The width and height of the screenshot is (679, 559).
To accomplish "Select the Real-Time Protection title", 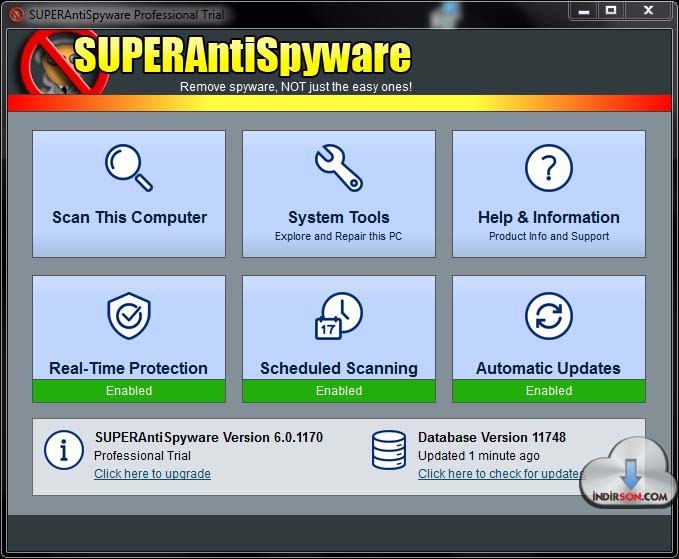I will point(128,368).
